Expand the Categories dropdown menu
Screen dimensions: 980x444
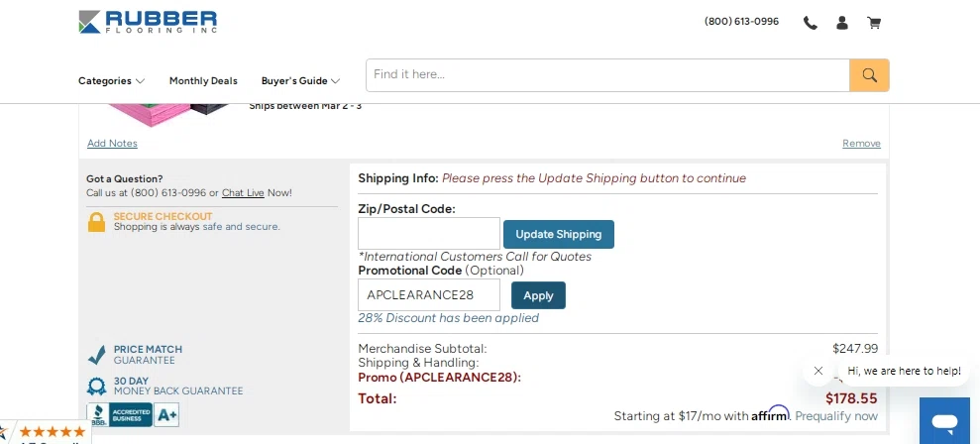tap(111, 81)
